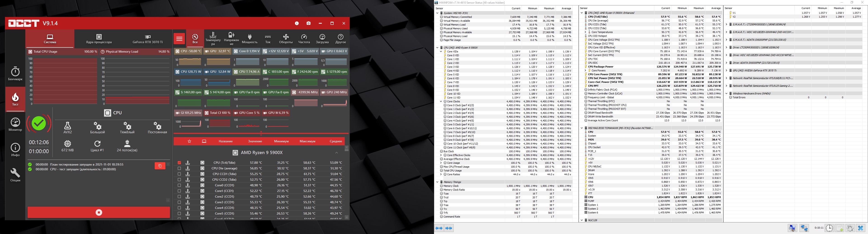Switch to the GeForce RTX 3070 Ti tab
Screen dimensions: 868x234
[x=148, y=39]
